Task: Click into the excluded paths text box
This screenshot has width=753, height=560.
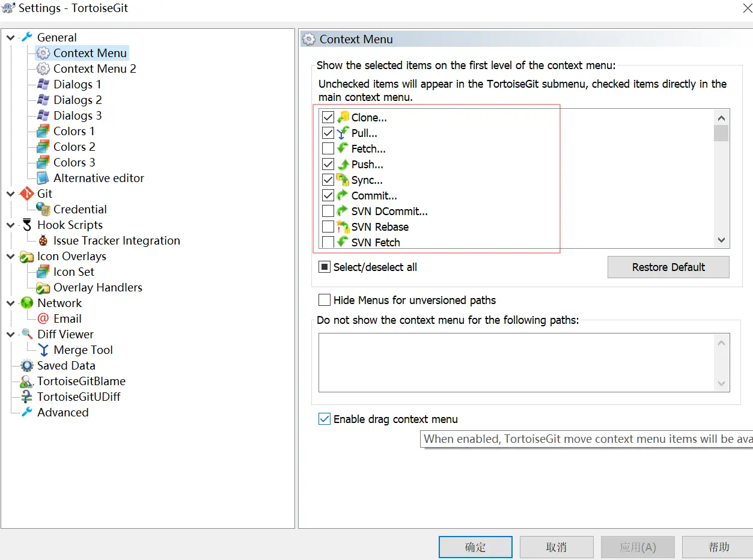Action: click(x=524, y=362)
